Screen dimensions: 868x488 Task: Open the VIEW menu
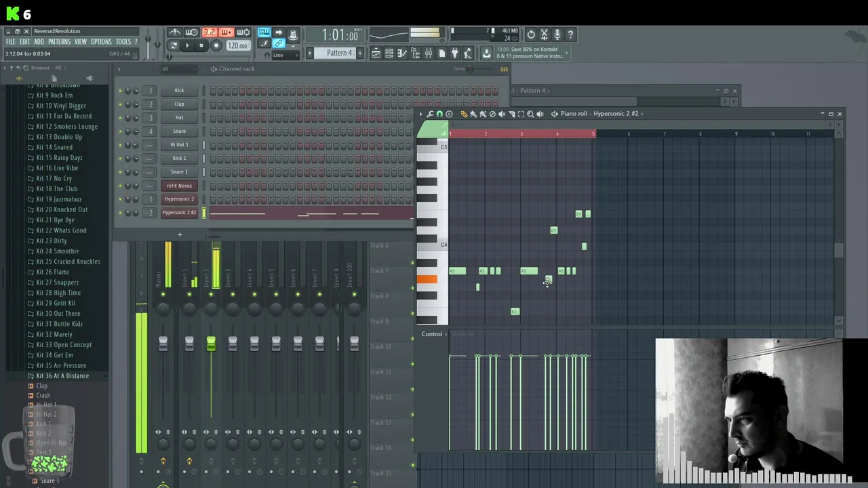[x=81, y=42]
